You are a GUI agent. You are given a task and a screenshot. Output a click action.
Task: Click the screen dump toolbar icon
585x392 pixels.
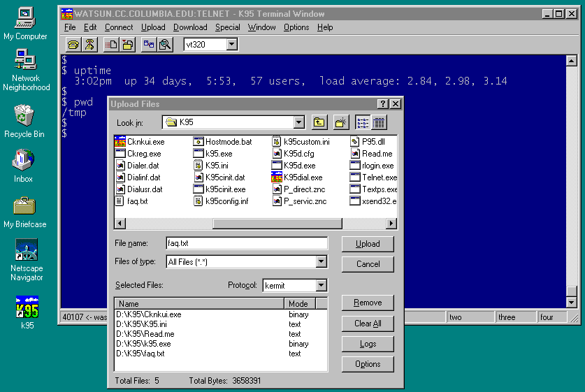149,45
